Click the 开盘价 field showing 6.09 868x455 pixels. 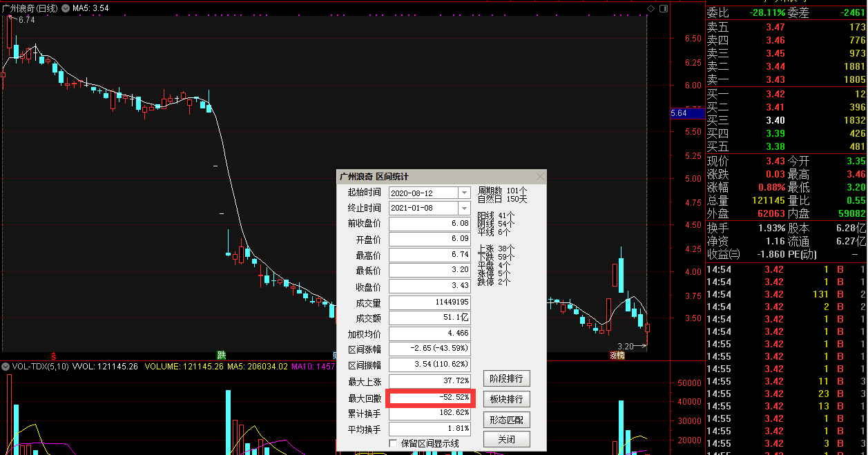coord(430,240)
